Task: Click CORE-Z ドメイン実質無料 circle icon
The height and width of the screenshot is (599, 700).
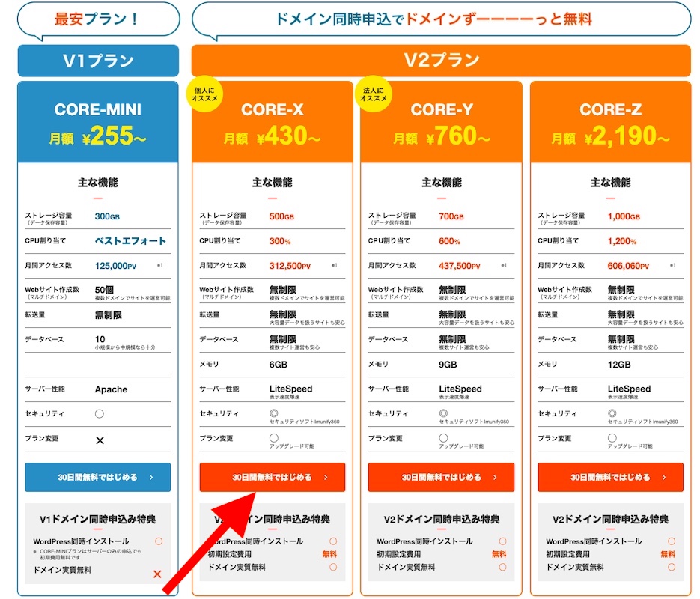Action: (672, 568)
